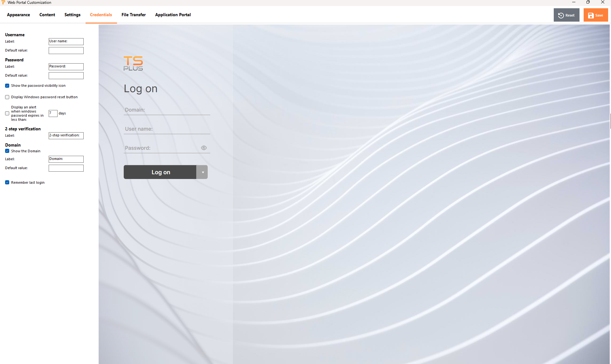Viewport: 611px width, 364px height.
Task: Expand the Log on button dropdown
Action: pyautogui.click(x=203, y=173)
